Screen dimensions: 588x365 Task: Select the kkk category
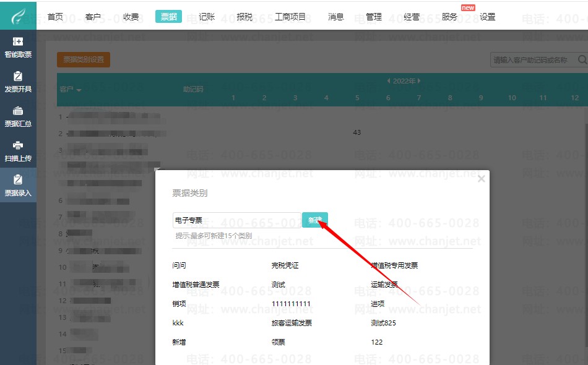[178, 323]
